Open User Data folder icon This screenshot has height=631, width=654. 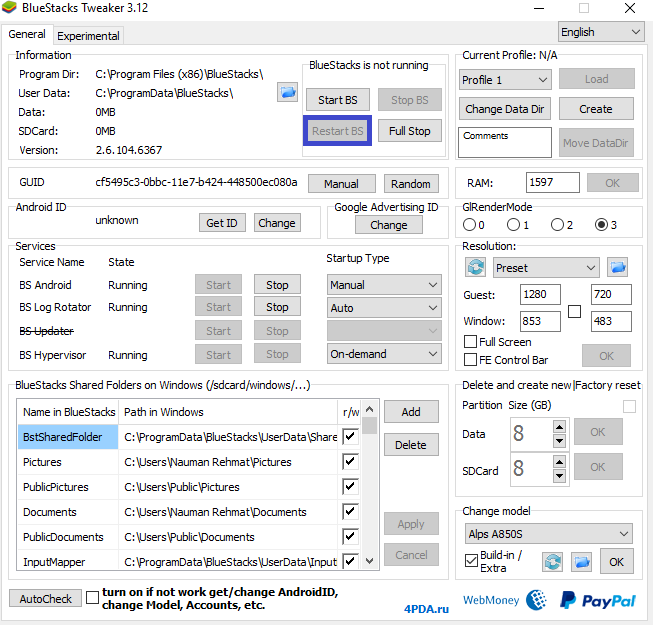(288, 93)
